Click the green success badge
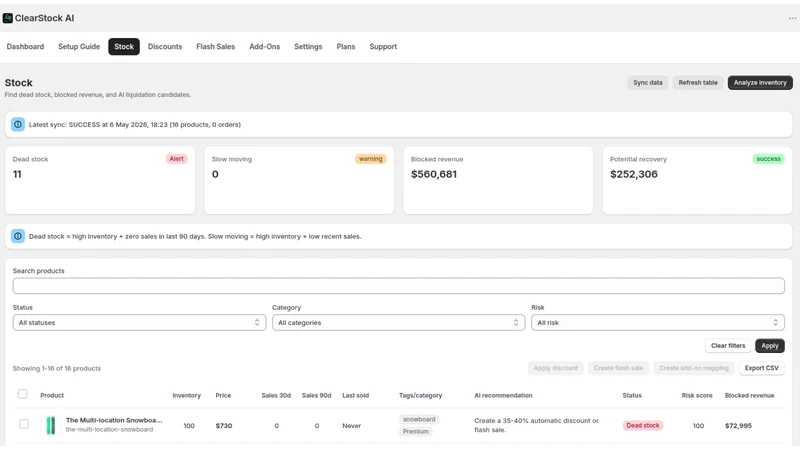The width and height of the screenshot is (800, 450). tap(768, 159)
